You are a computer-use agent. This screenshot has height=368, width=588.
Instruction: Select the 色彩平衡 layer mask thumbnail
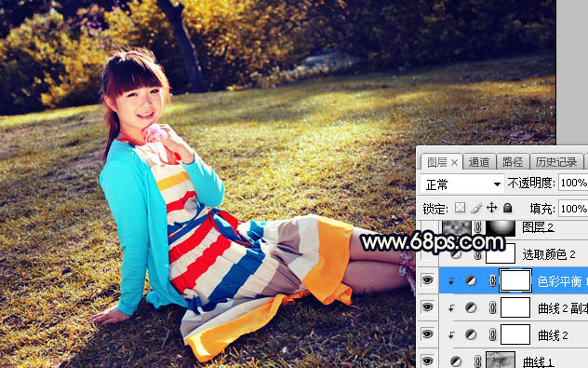tap(515, 280)
